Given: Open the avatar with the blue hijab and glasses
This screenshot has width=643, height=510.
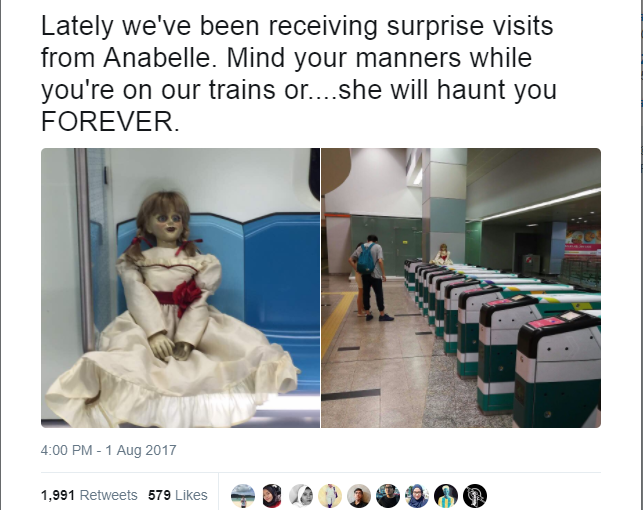Looking at the screenshot, I should pyautogui.click(x=417, y=496).
